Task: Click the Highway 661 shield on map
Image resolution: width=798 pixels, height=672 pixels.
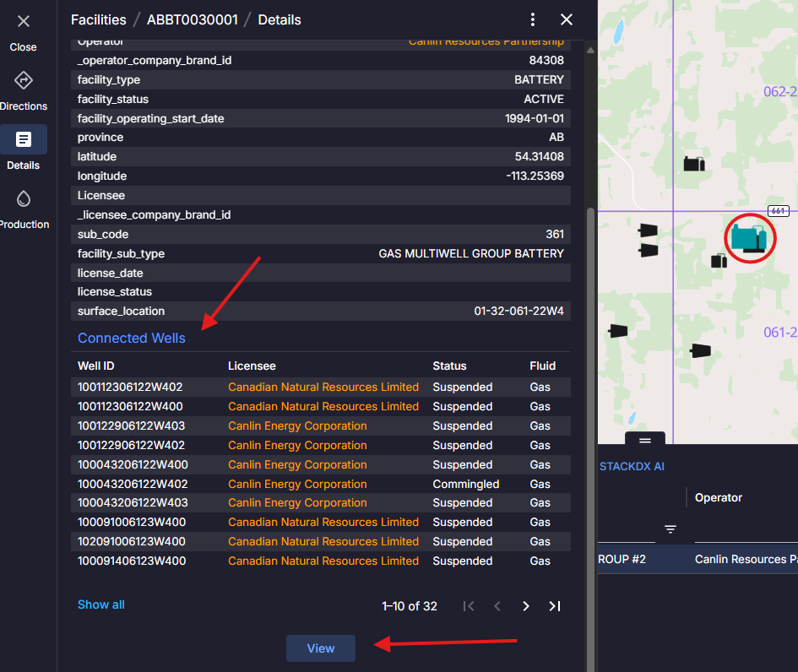Action: 778,210
